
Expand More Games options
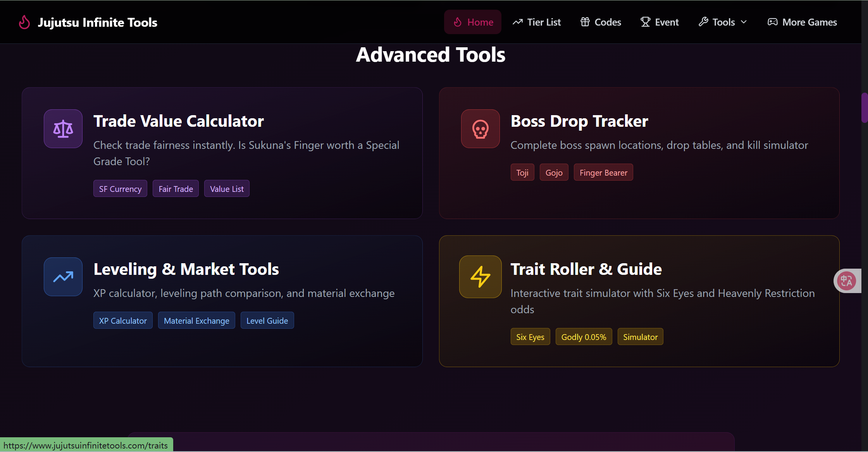(809, 22)
